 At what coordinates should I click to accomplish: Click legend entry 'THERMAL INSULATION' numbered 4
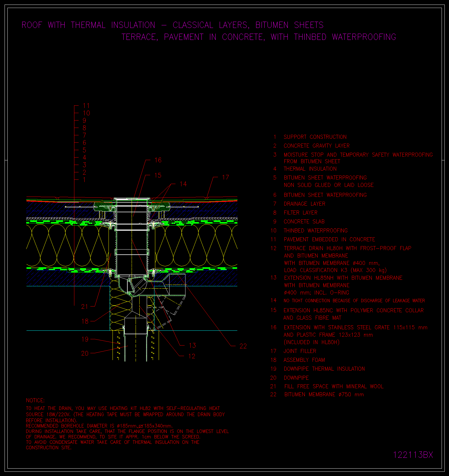click(x=310, y=169)
